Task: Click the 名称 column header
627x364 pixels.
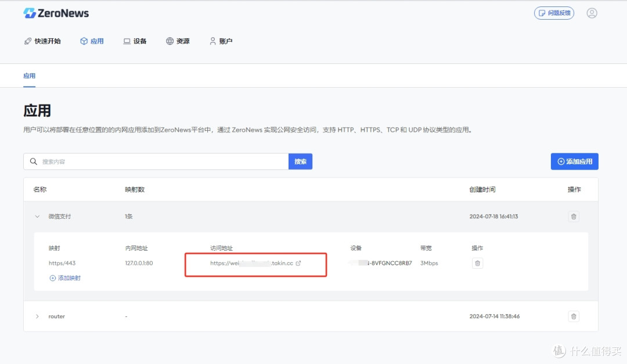Action: (x=40, y=190)
